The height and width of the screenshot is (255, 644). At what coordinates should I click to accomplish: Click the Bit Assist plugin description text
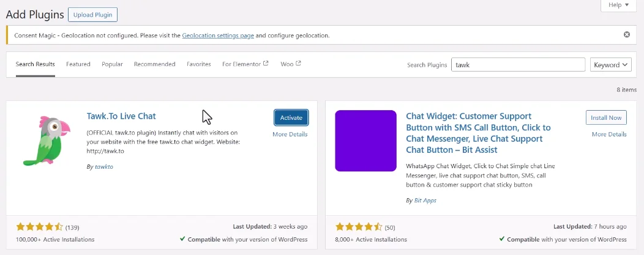[x=481, y=176]
